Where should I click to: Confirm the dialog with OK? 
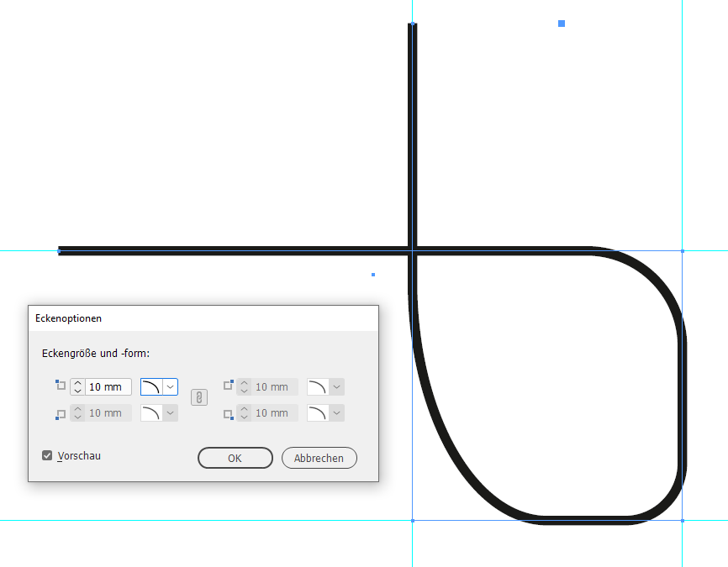235,458
